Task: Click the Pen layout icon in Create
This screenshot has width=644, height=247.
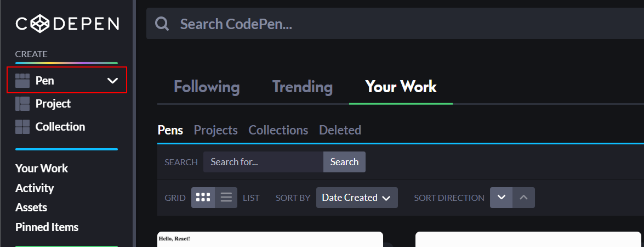Action: pyautogui.click(x=22, y=81)
